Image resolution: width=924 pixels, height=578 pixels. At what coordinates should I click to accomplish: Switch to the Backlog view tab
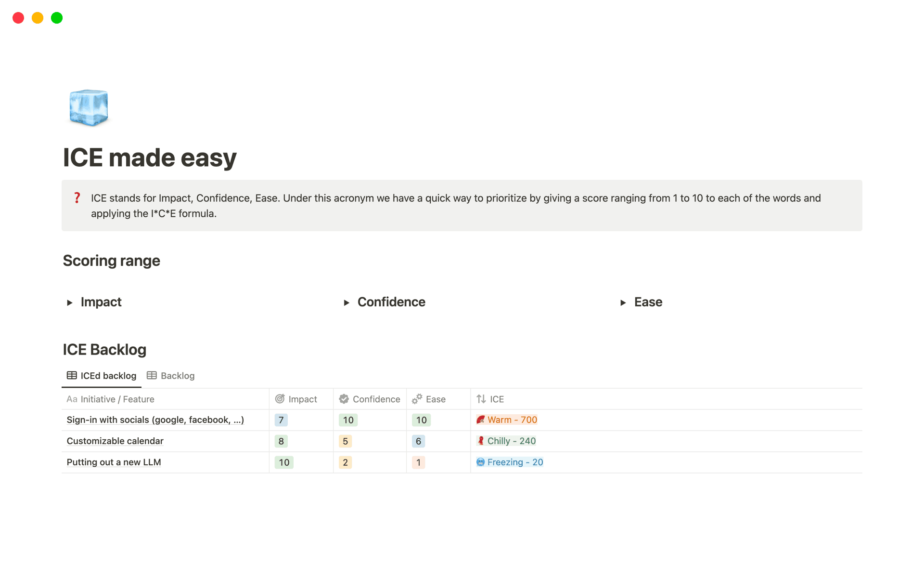pyautogui.click(x=171, y=376)
